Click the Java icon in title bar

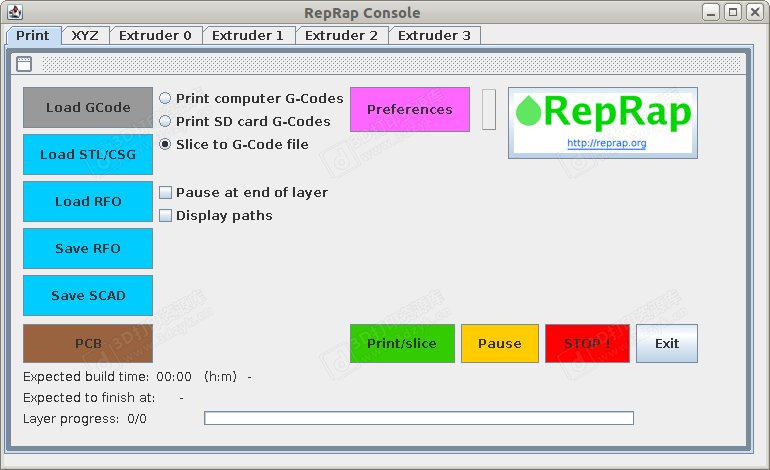tap(15, 12)
